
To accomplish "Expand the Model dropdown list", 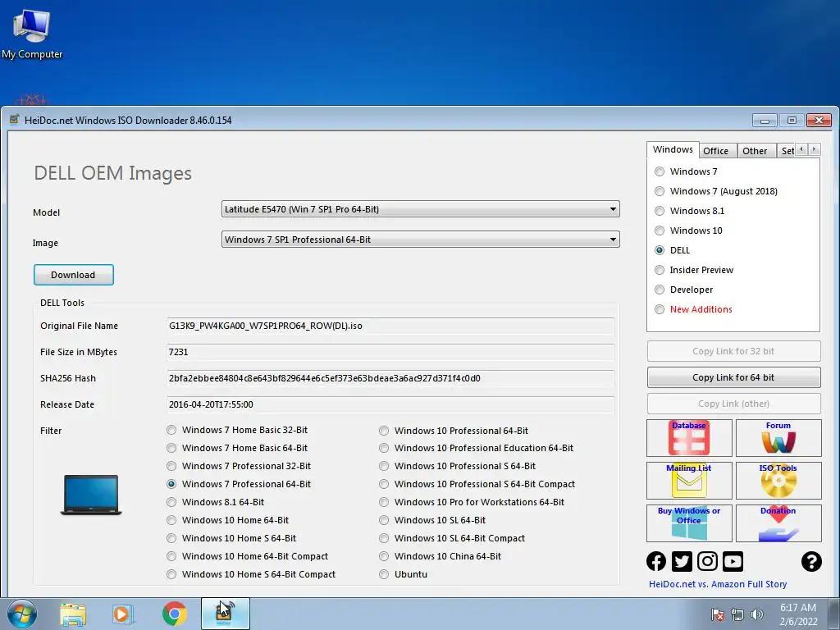I will [613, 209].
